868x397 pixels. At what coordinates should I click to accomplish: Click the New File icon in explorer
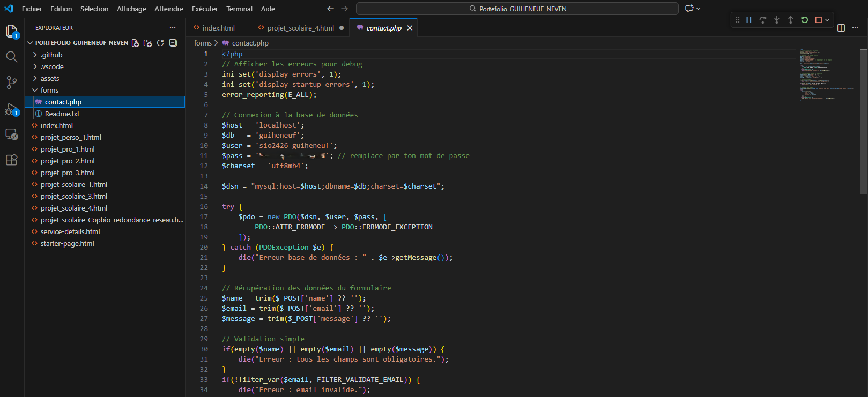click(135, 43)
